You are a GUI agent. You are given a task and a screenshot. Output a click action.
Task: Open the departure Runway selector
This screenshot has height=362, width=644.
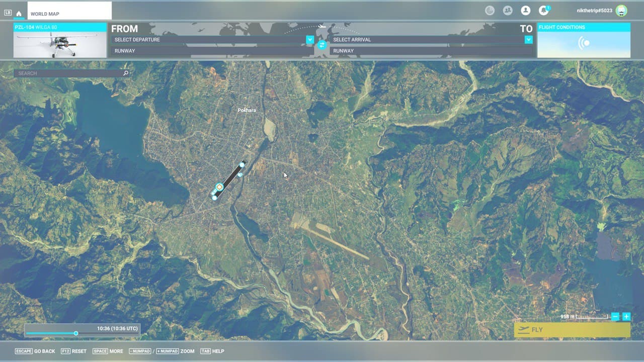pyautogui.click(x=212, y=51)
